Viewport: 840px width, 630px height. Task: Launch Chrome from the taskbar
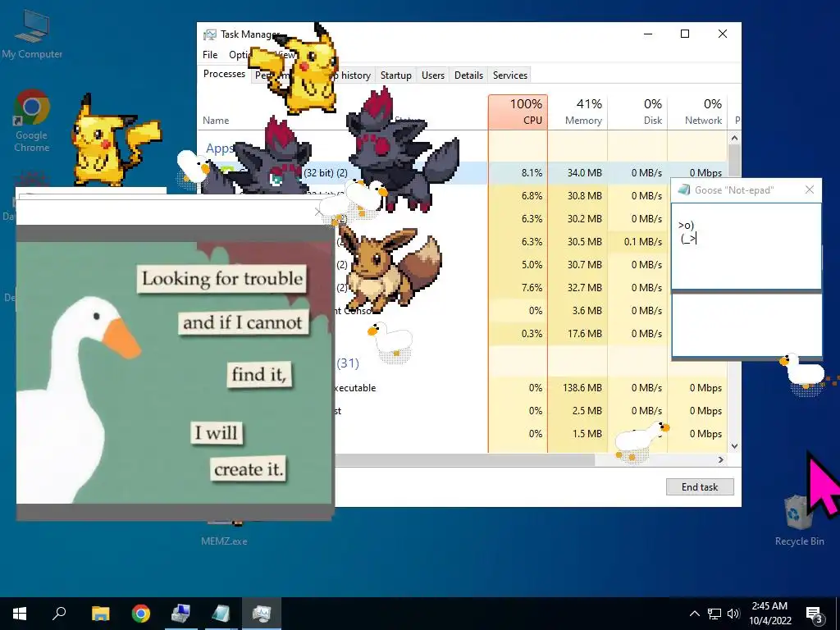(x=141, y=614)
